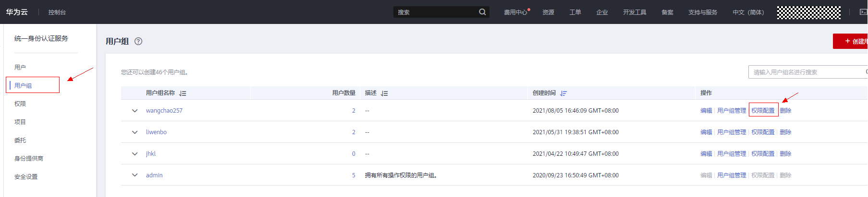Click 用户组管理 for wangchao257
This screenshot has width=868, height=197.
tap(732, 111)
